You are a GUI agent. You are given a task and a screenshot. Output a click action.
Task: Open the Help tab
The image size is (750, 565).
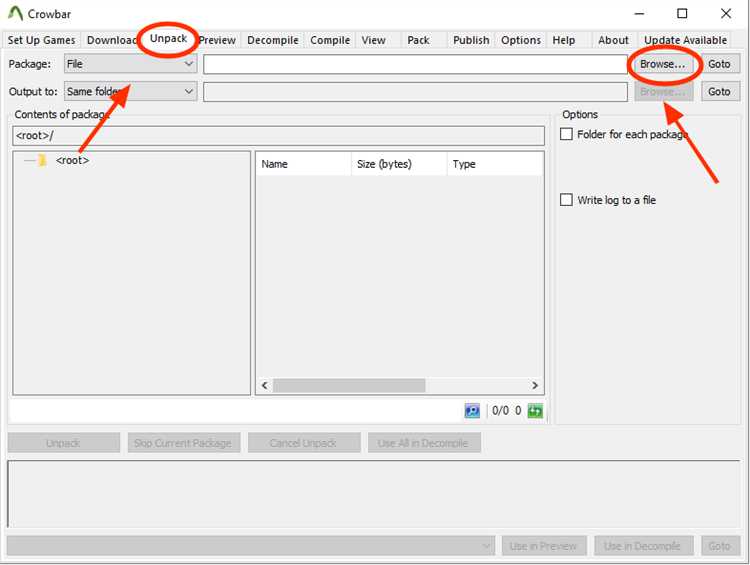[563, 40]
